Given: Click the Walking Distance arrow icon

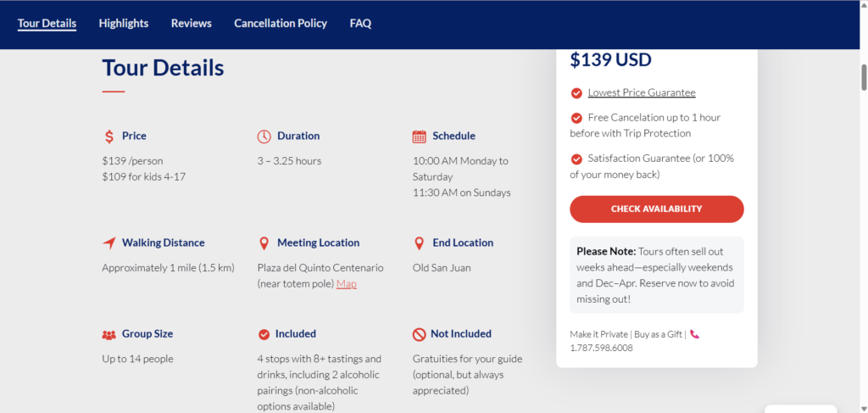Looking at the screenshot, I should [108, 243].
